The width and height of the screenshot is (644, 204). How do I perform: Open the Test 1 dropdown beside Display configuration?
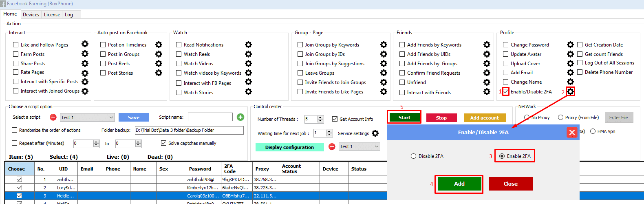point(359,146)
